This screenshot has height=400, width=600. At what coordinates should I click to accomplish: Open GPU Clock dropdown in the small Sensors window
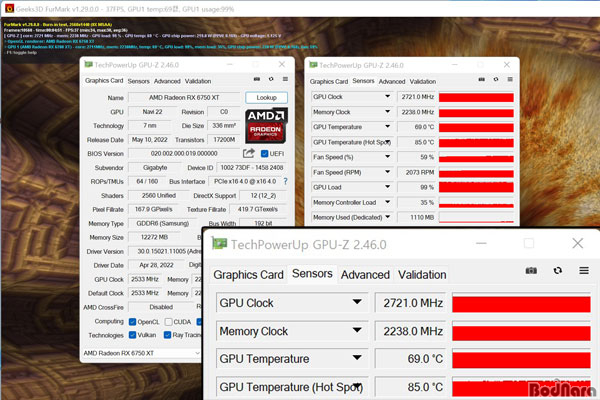pos(387,96)
